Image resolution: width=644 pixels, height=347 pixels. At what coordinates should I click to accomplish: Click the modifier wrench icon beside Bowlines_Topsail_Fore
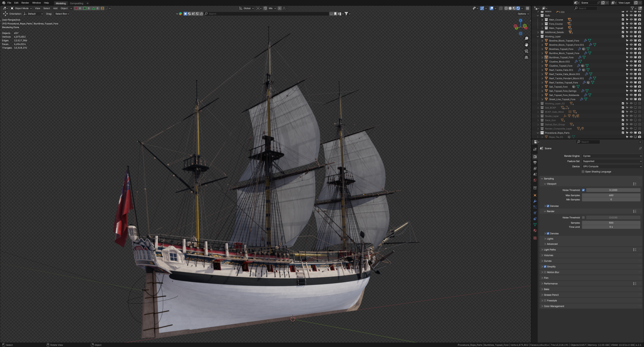(580, 49)
